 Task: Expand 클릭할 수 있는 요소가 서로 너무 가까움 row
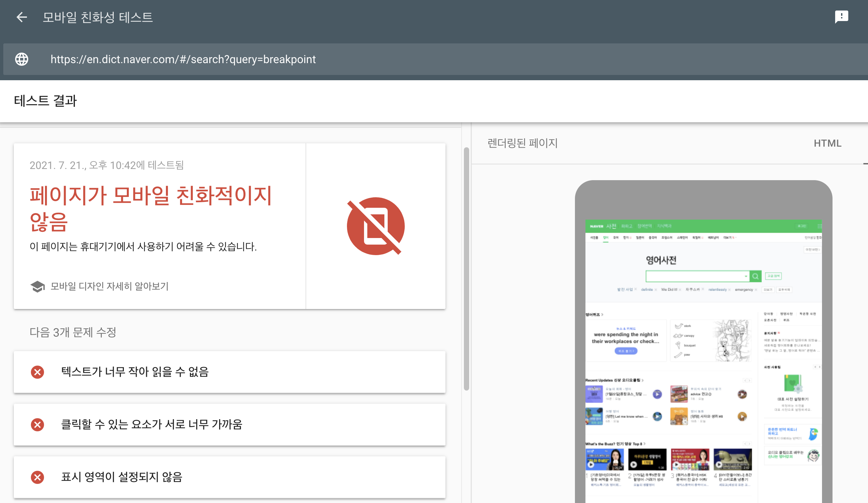[x=229, y=425]
